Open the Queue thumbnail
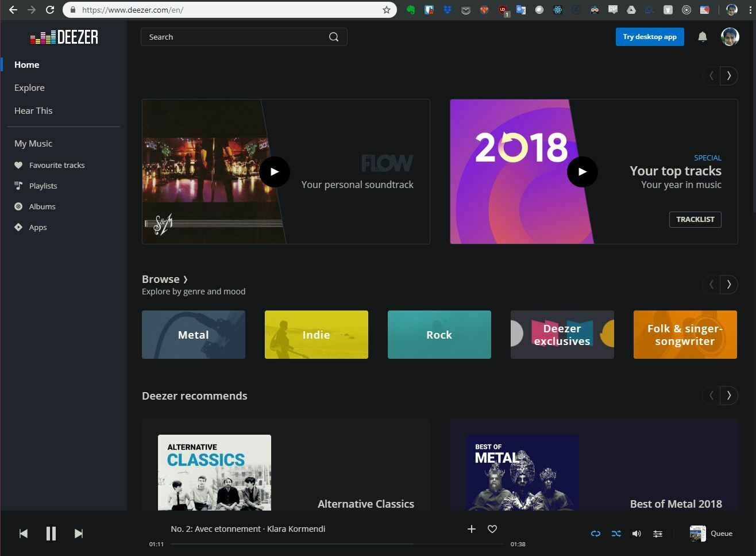756x556 pixels. 697,533
